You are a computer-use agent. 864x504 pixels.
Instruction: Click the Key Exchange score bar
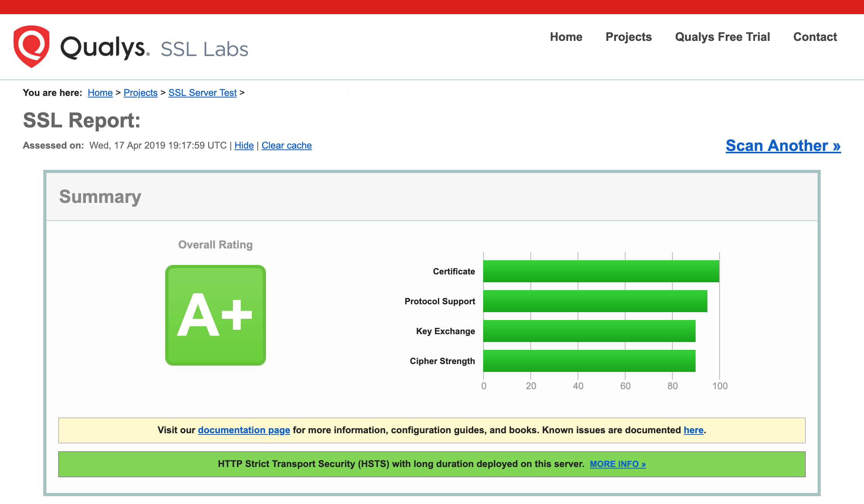click(x=588, y=331)
